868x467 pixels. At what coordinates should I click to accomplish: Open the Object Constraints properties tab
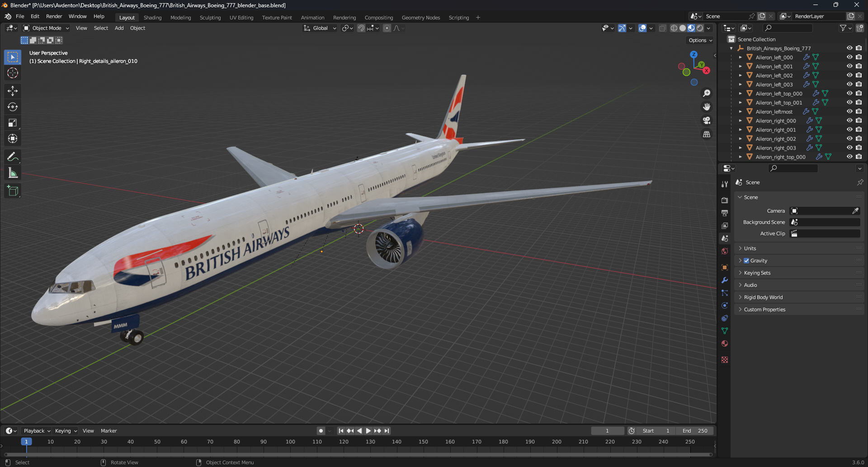click(725, 318)
